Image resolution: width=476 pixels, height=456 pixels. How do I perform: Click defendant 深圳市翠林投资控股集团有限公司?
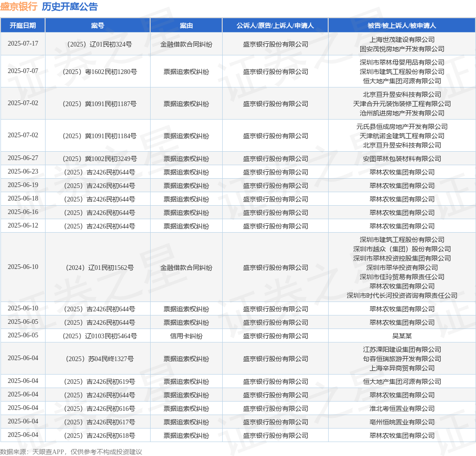tap(402, 258)
